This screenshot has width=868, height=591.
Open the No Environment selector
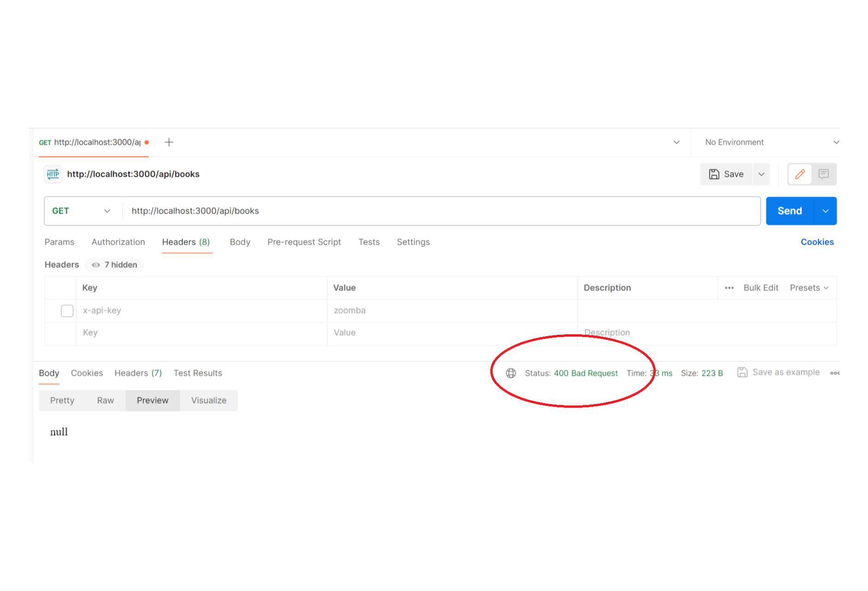point(771,142)
